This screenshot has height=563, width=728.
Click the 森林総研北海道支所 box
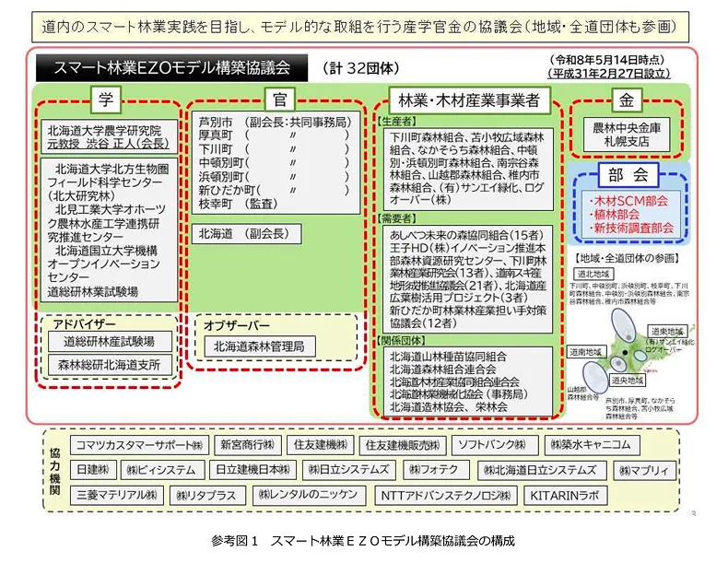110,365
